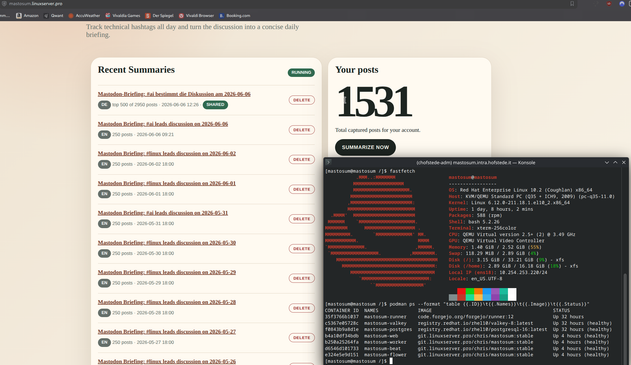631x365 pixels.
Task: Click the Red Hat Enterprise Linux OS line in Konsole
Action: tap(520, 190)
